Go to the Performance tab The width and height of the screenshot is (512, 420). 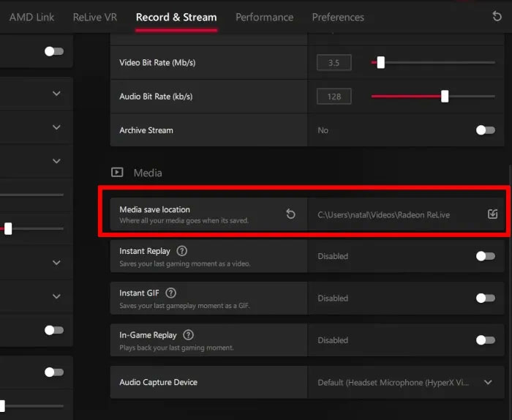tap(265, 17)
